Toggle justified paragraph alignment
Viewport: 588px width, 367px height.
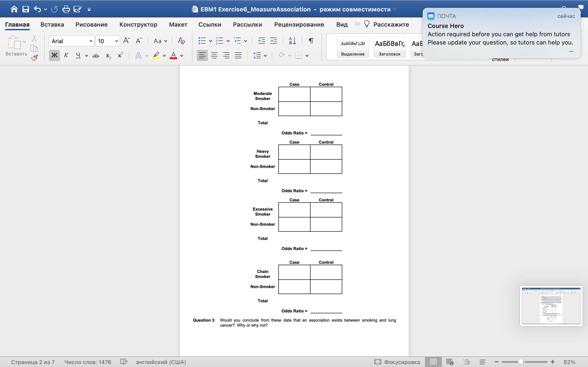point(238,55)
